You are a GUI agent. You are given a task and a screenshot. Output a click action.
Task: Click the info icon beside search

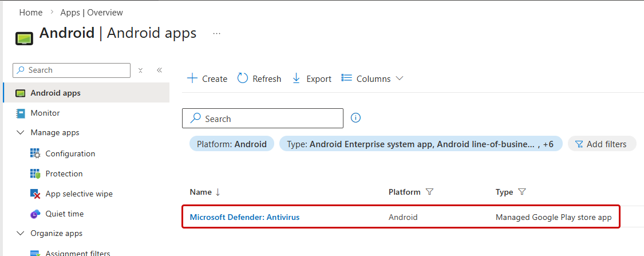(x=355, y=118)
